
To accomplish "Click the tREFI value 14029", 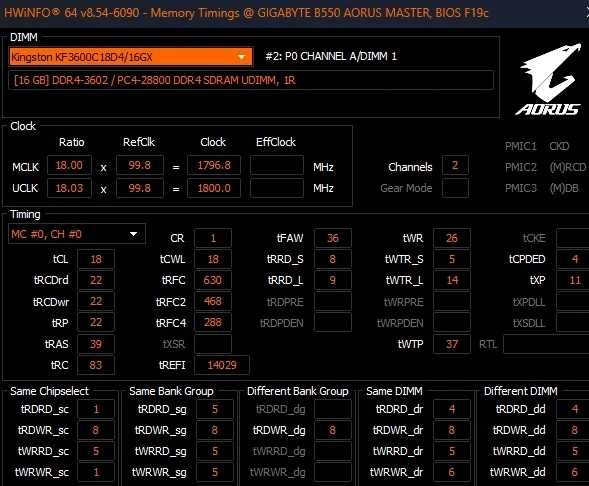I will pyautogui.click(x=222, y=365).
